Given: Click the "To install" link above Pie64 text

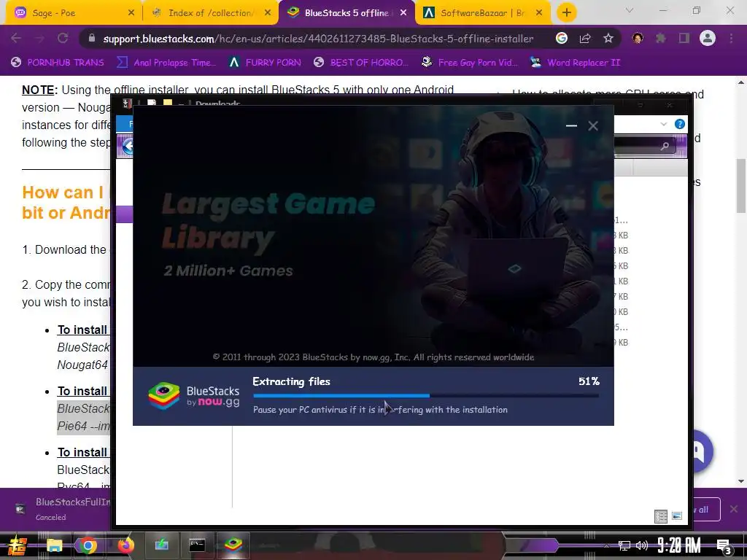Looking at the screenshot, I should (x=82, y=391).
